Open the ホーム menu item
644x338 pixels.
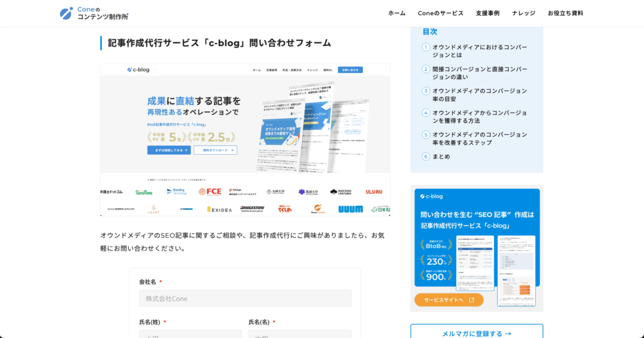pyautogui.click(x=397, y=13)
